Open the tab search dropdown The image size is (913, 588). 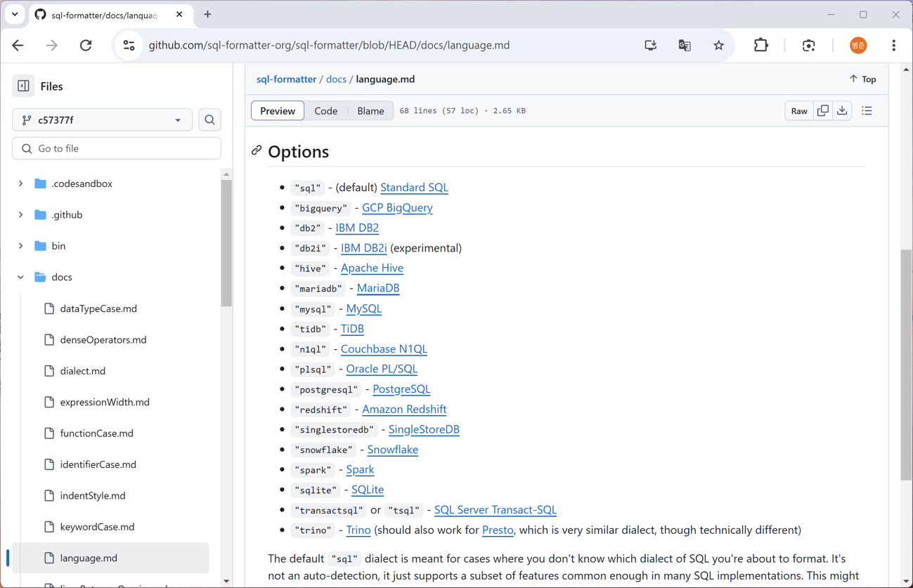coord(15,15)
